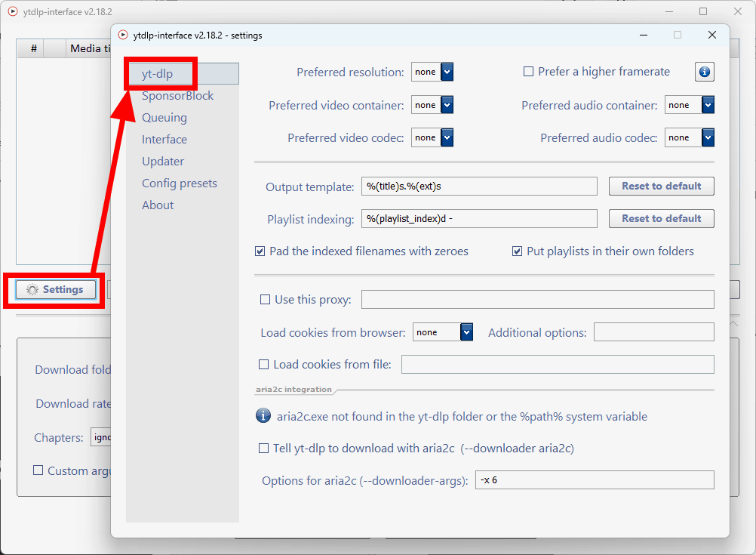Reset the Output template to default

pyautogui.click(x=661, y=186)
